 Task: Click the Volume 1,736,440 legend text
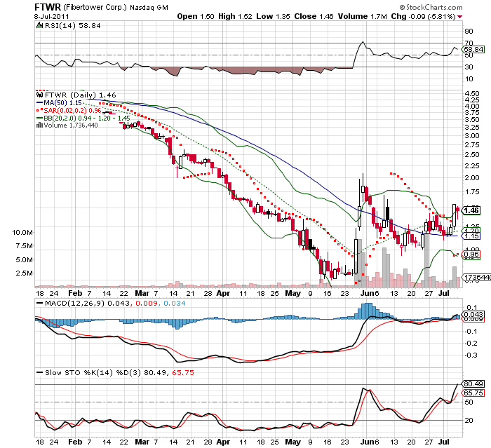(x=71, y=125)
